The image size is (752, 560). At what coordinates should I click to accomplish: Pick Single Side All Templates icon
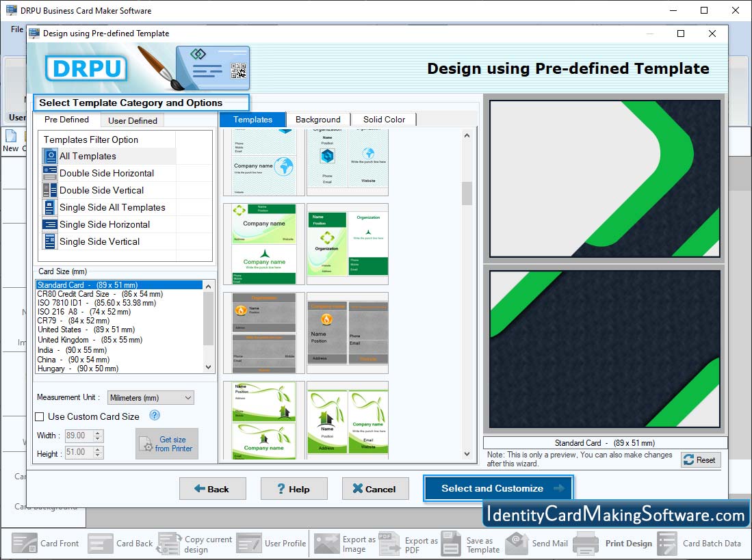pyautogui.click(x=50, y=207)
